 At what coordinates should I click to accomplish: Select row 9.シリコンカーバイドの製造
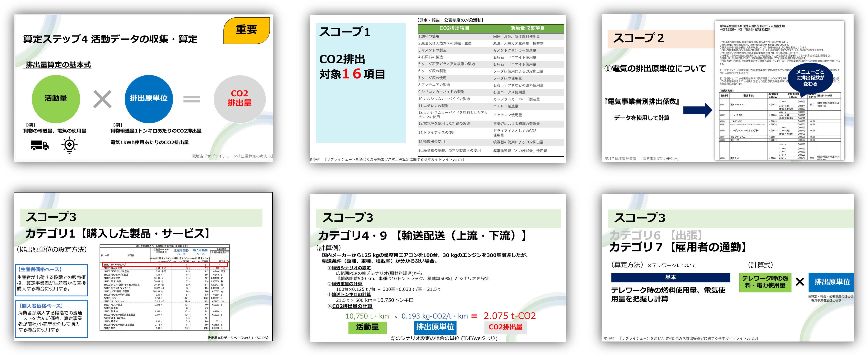[x=491, y=92]
